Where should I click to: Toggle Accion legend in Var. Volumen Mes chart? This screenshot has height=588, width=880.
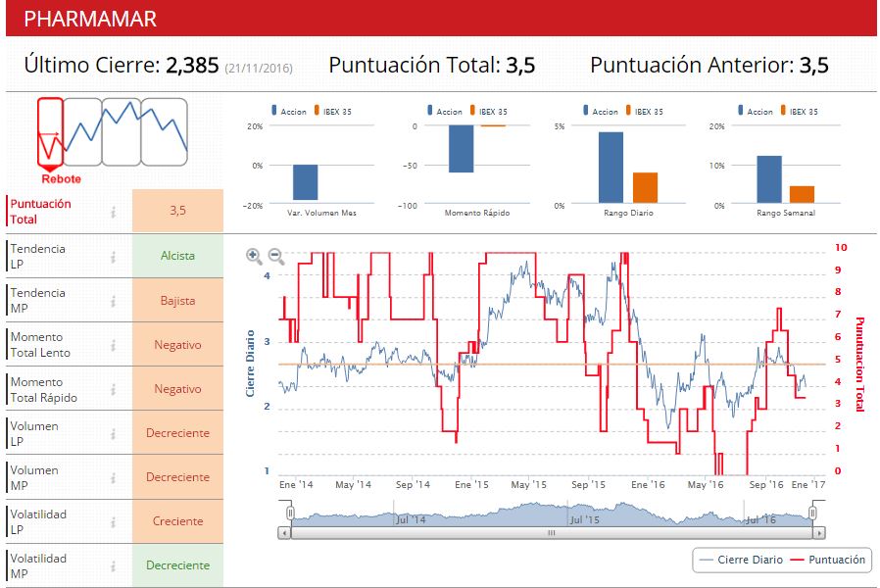pyautogui.click(x=289, y=111)
